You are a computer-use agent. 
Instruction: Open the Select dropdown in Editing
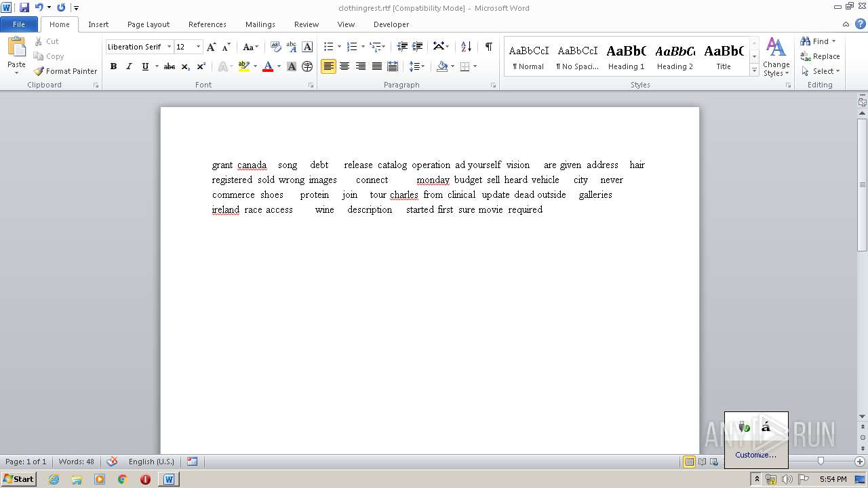820,71
